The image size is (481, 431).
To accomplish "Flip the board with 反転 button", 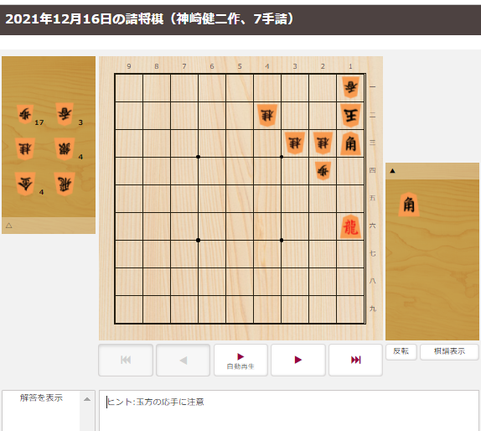I will (401, 351).
